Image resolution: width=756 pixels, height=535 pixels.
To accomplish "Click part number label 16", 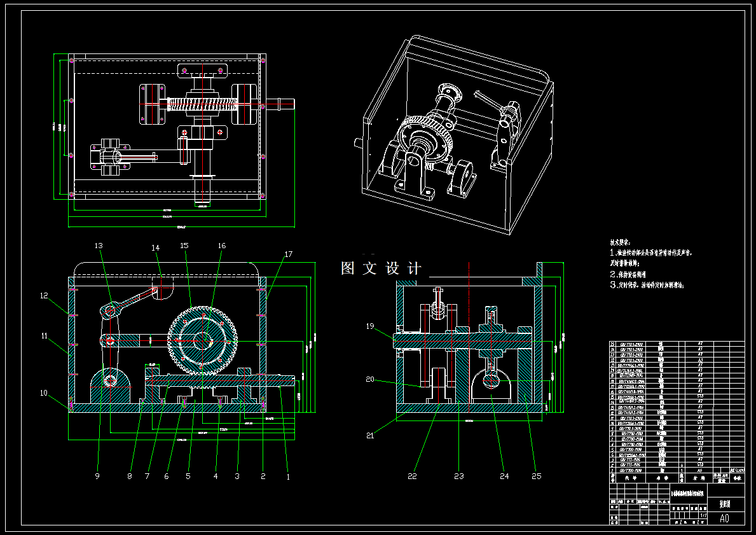I will pyautogui.click(x=221, y=246).
